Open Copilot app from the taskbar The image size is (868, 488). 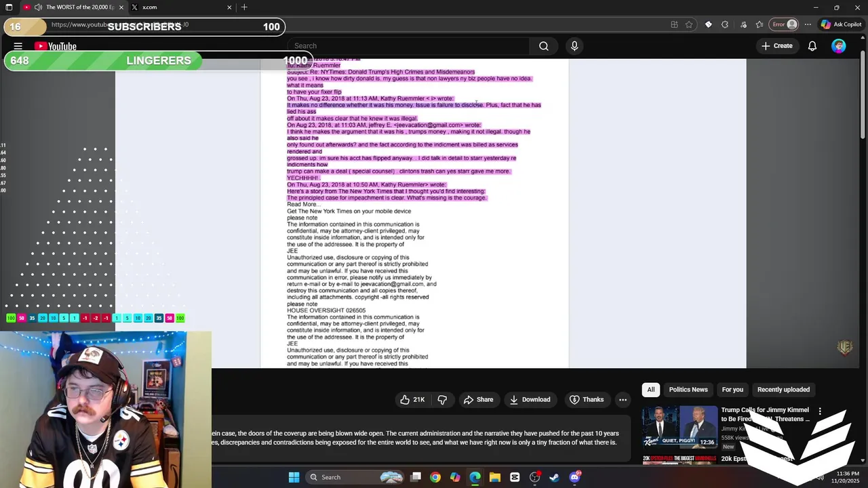455,477
